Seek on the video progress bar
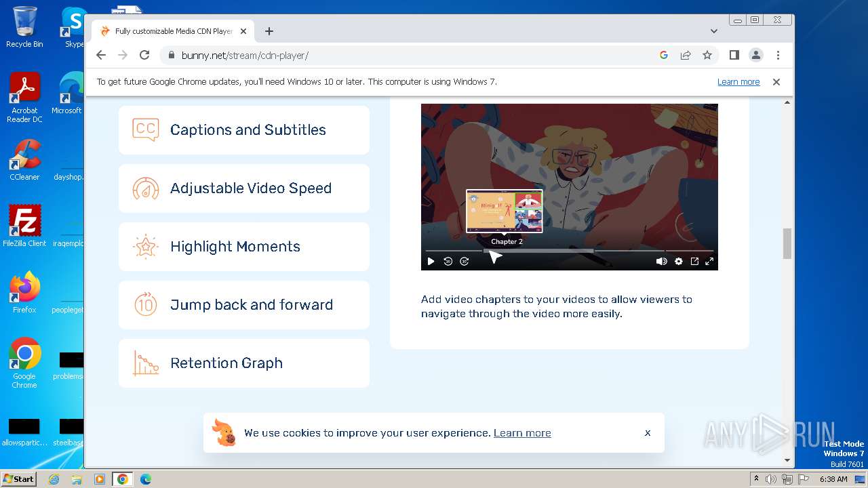Viewport: 868px width, 488px height. pos(570,251)
